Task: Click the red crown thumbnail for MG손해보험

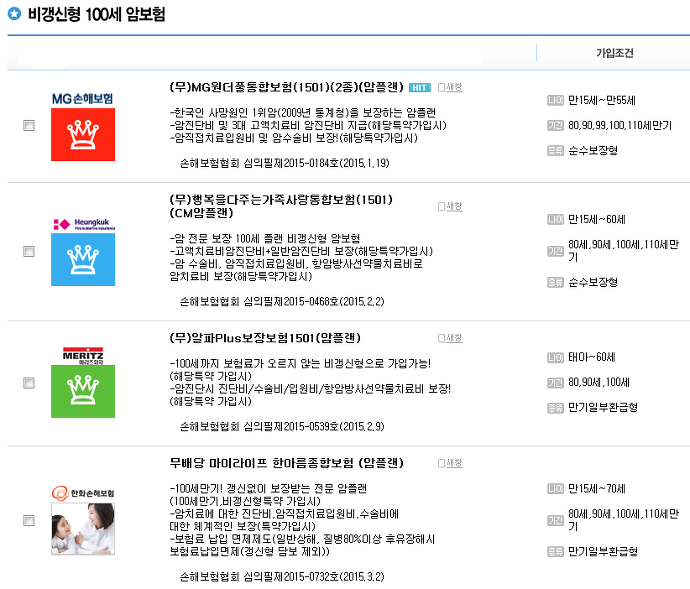Action: coord(83,135)
